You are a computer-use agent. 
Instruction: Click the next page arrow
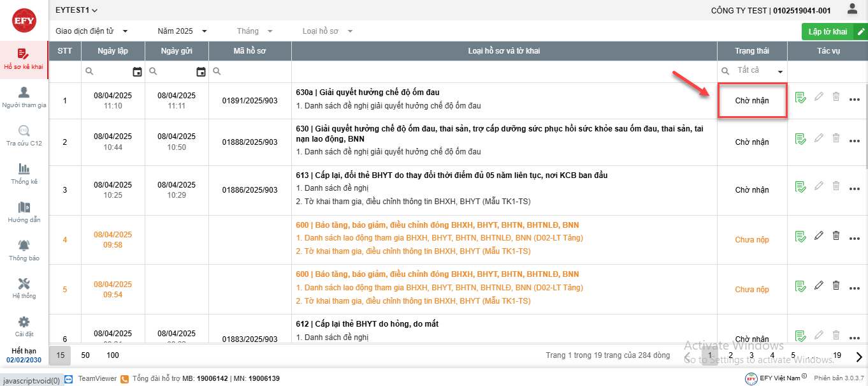(859, 356)
